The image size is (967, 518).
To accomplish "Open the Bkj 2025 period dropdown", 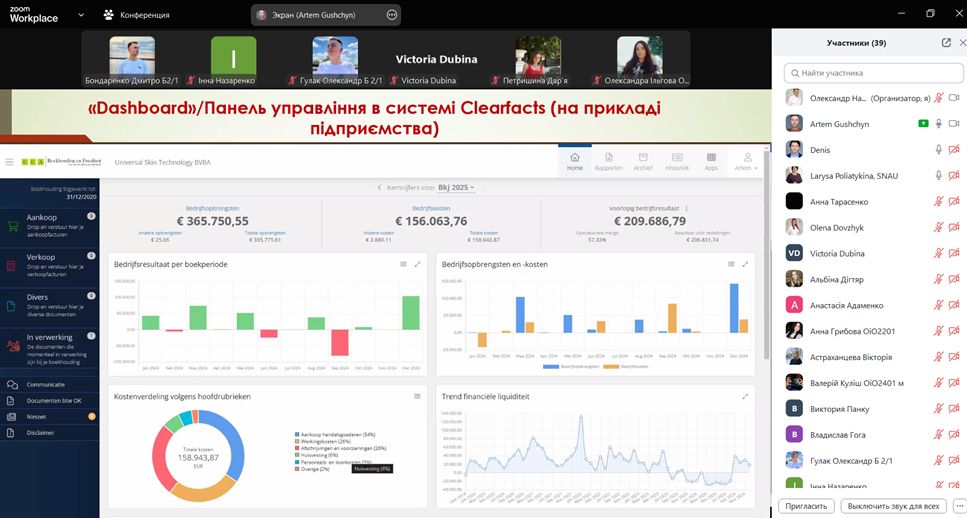I will 456,187.
